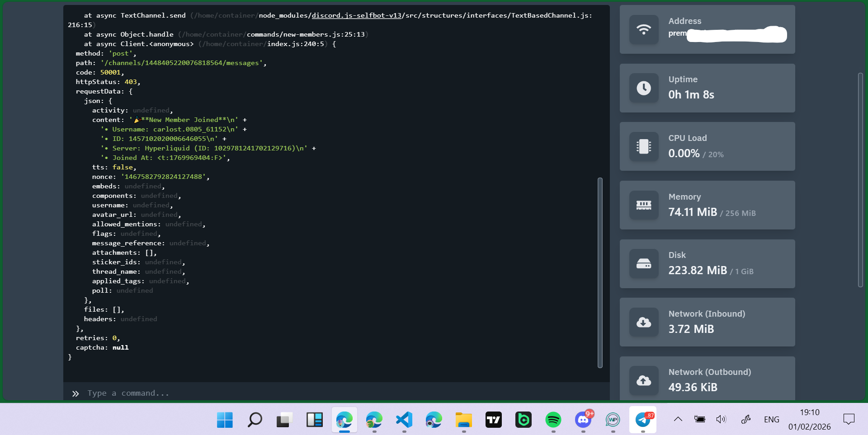Open Discord from the taskbar
The image size is (868, 435).
click(x=583, y=420)
